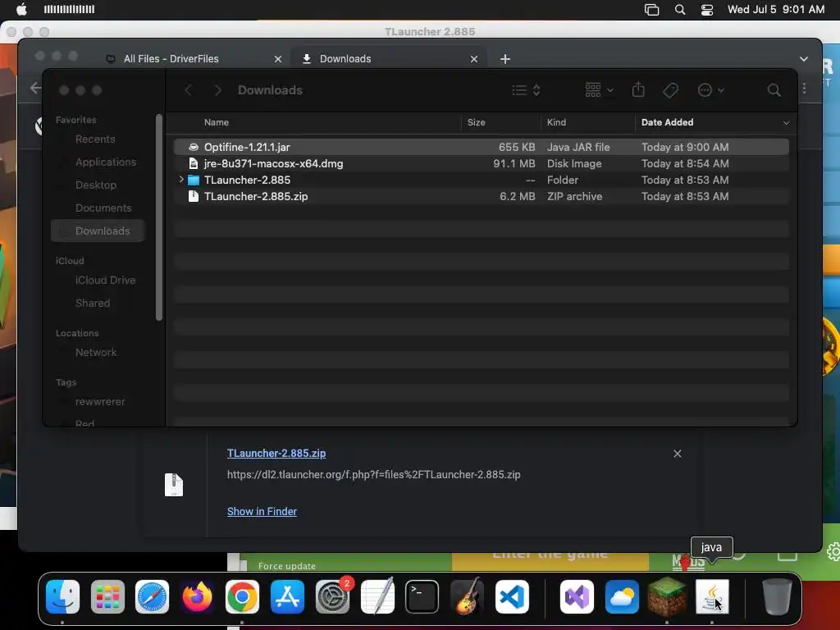Click Chrome back arrow button
Image resolution: width=840 pixels, height=630 pixels.
(35, 88)
